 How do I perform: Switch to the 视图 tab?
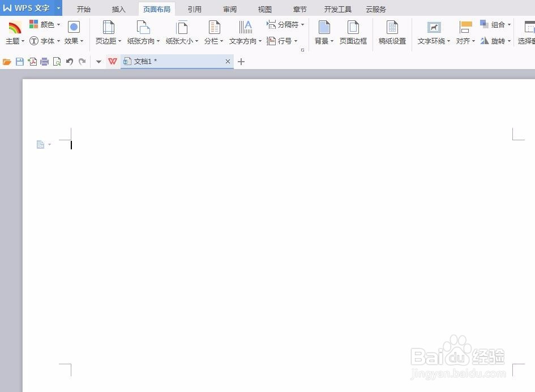click(265, 9)
